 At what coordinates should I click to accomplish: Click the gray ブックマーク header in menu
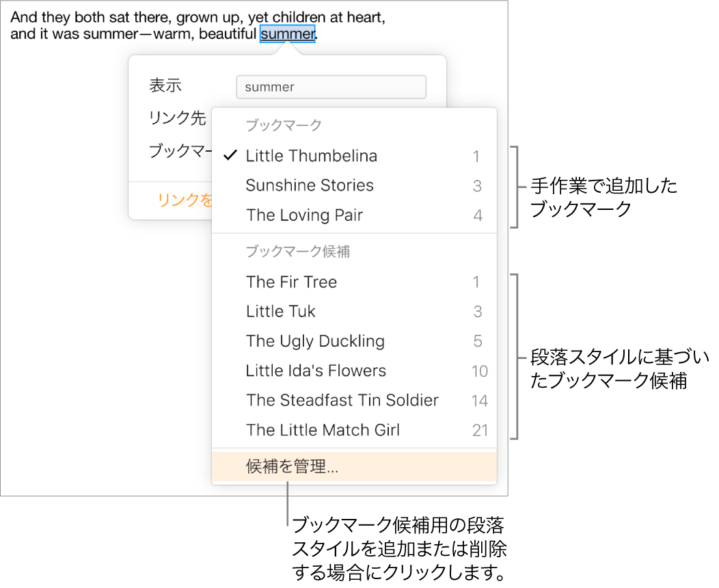tap(284, 126)
